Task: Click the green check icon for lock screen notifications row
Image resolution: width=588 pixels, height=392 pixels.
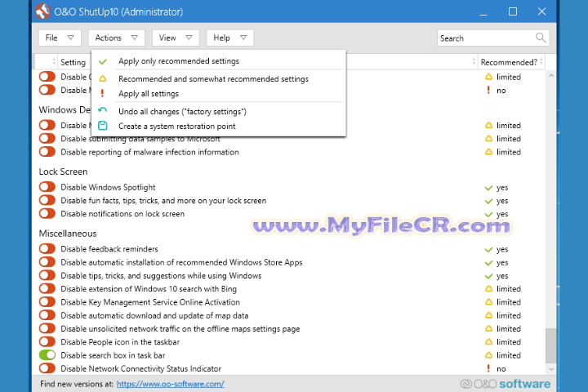Action: pyautogui.click(x=488, y=214)
